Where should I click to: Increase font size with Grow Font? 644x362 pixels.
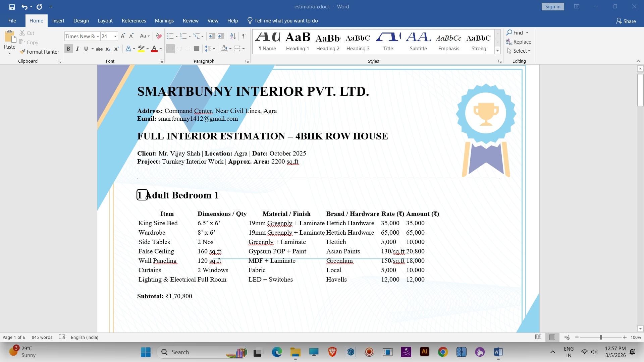[x=123, y=36]
